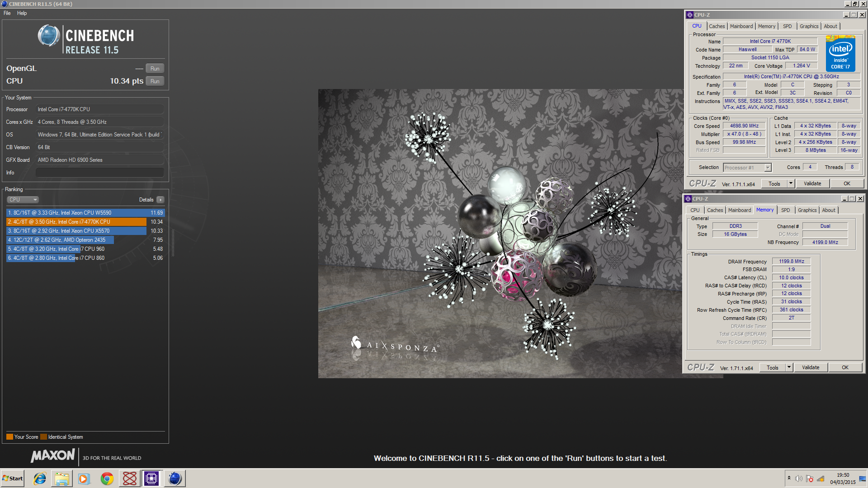Select ranking row Core i7 CPU 960

pos(85,249)
